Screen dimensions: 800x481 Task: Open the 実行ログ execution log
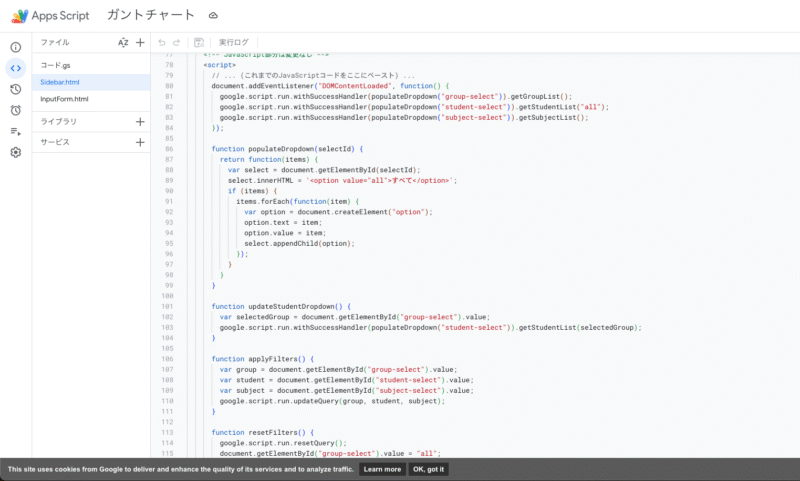(x=234, y=43)
